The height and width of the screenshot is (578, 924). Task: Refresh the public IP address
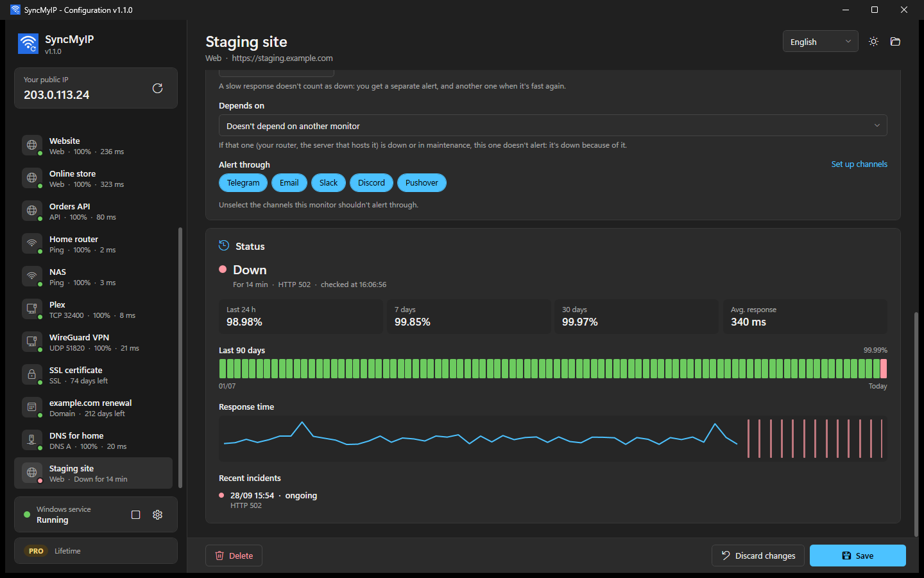tap(157, 88)
